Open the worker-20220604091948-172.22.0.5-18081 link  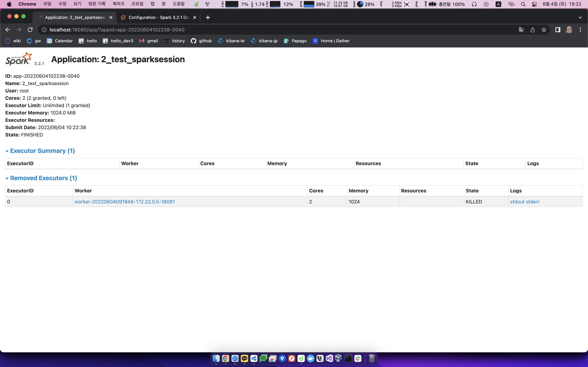coord(124,202)
